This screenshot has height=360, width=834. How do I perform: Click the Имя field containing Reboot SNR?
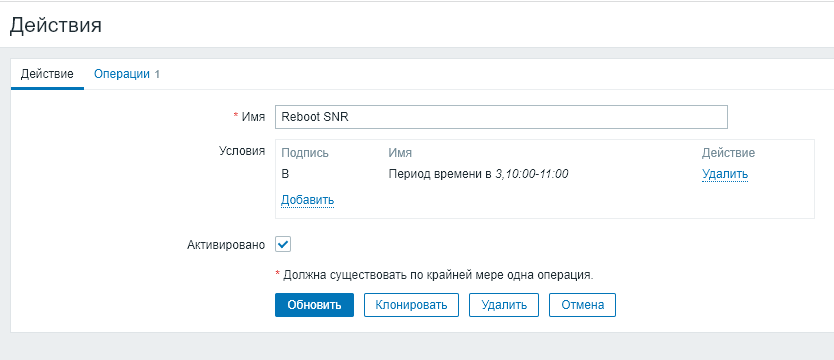(501, 117)
